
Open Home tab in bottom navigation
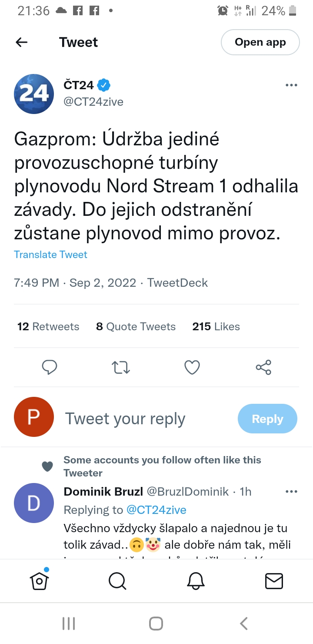pyautogui.click(x=39, y=580)
